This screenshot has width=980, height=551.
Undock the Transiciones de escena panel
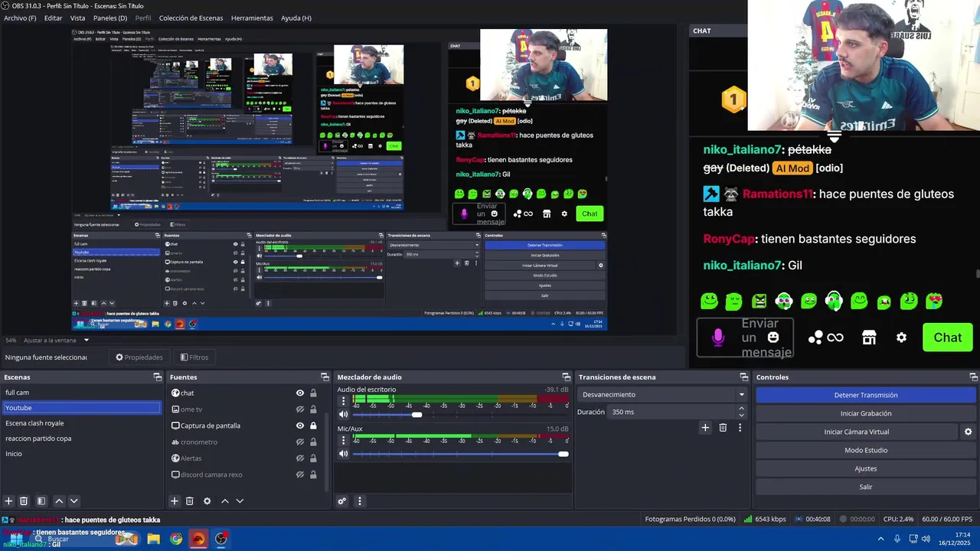click(743, 377)
